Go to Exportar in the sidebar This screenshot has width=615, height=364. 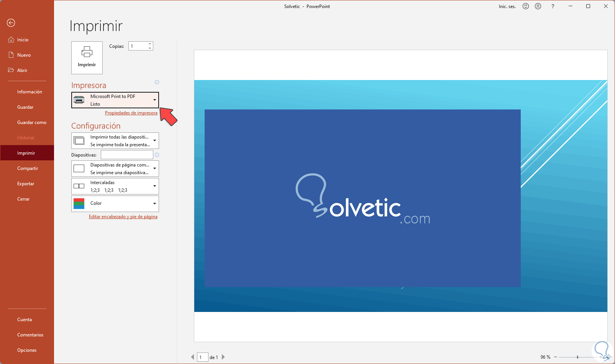[x=27, y=184]
